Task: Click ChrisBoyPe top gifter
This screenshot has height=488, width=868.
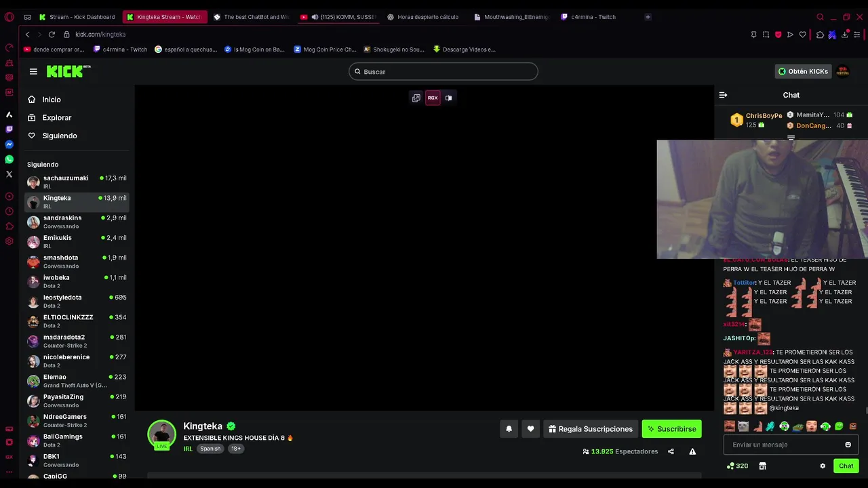Action: [x=757, y=120]
